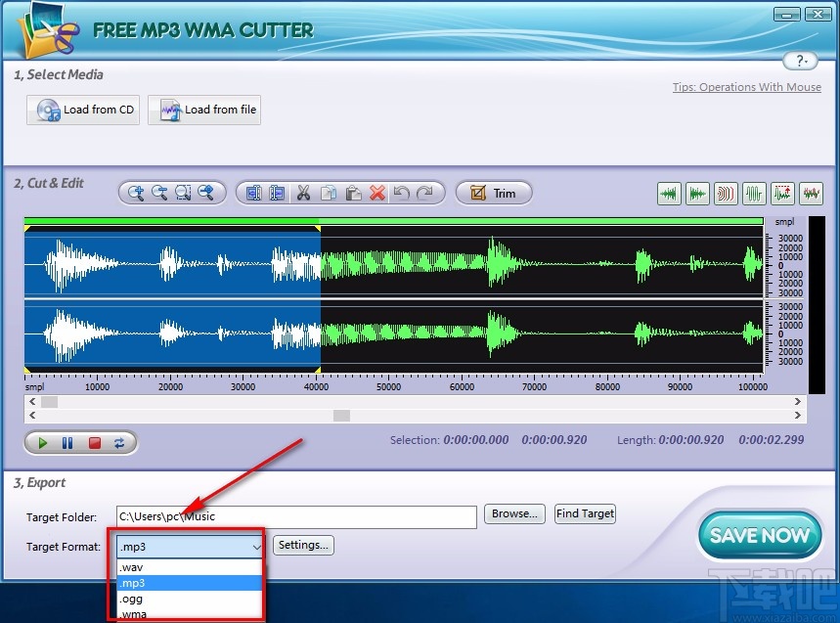The height and width of the screenshot is (623, 840).
Task: Click the Target Folder path field
Action: pos(296,517)
